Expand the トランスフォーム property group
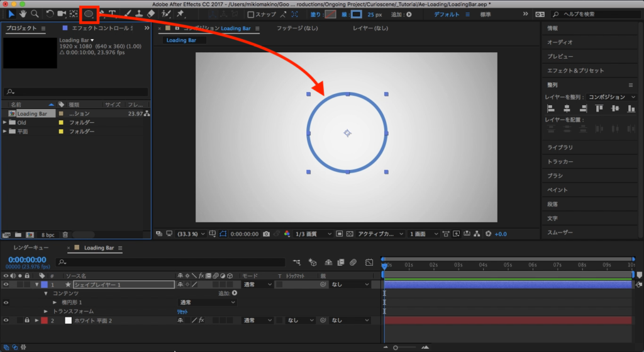 [x=45, y=312]
